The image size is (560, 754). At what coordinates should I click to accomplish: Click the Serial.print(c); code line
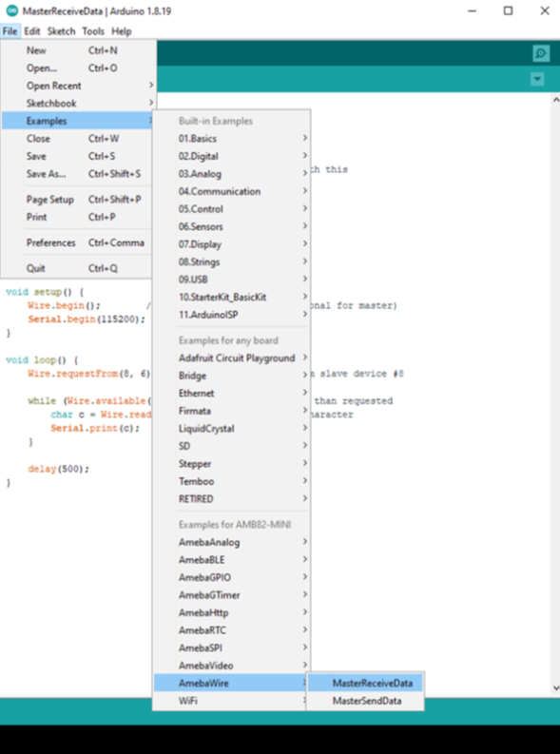pyautogui.click(x=95, y=428)
